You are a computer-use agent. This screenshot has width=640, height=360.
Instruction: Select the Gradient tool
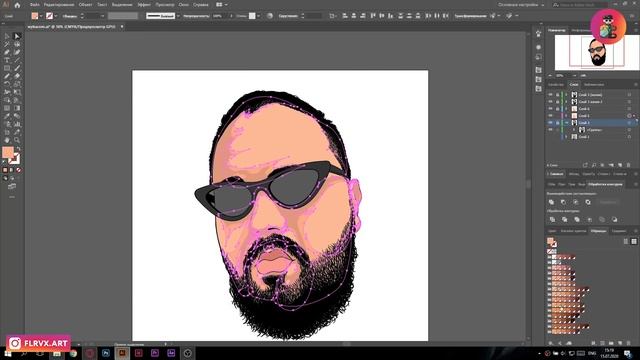pos(17,108)
